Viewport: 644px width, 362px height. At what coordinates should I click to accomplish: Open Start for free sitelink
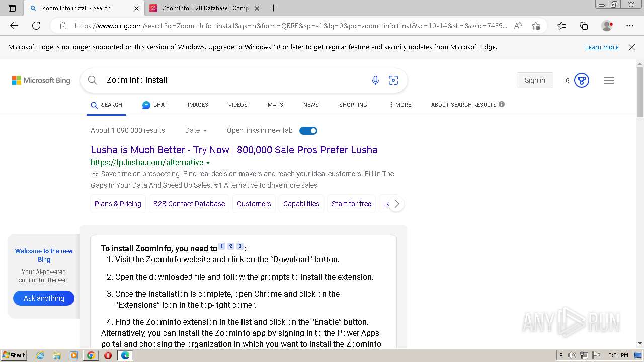[x=351, y=204]
